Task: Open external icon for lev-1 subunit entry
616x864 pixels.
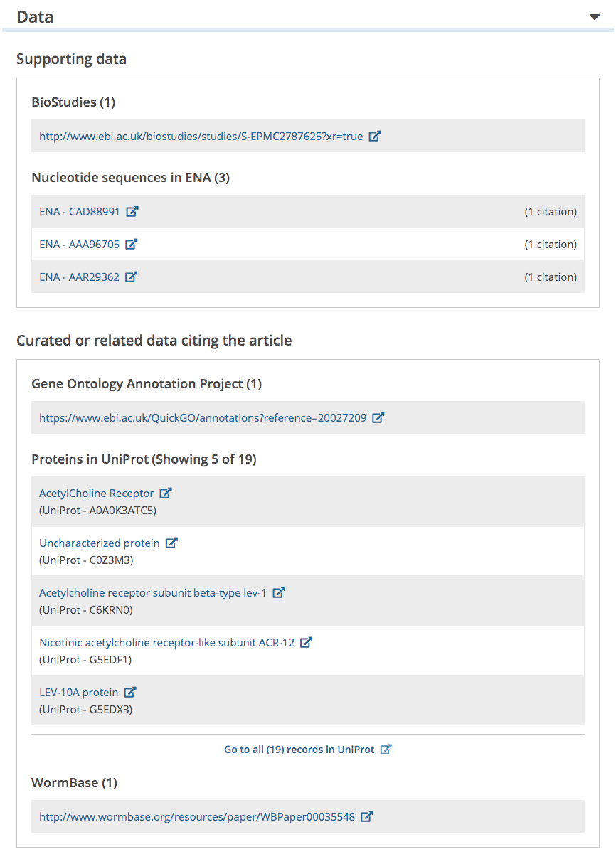Action: (x=279, y=592)
